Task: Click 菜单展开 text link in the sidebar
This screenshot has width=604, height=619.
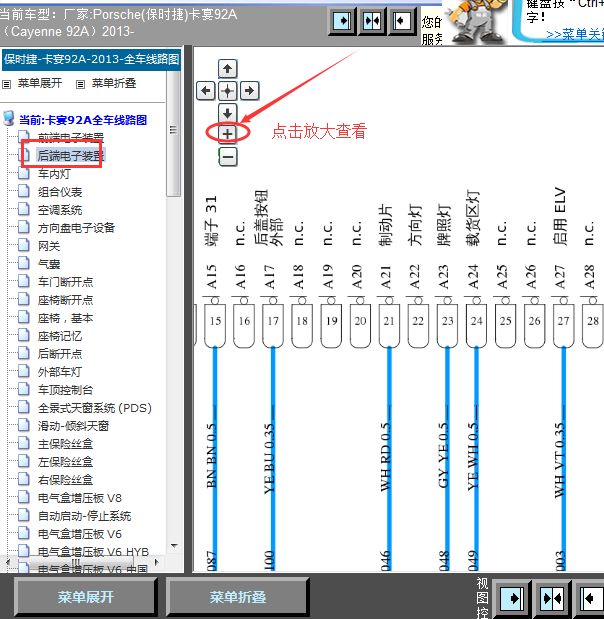Action: click(40, 83)
